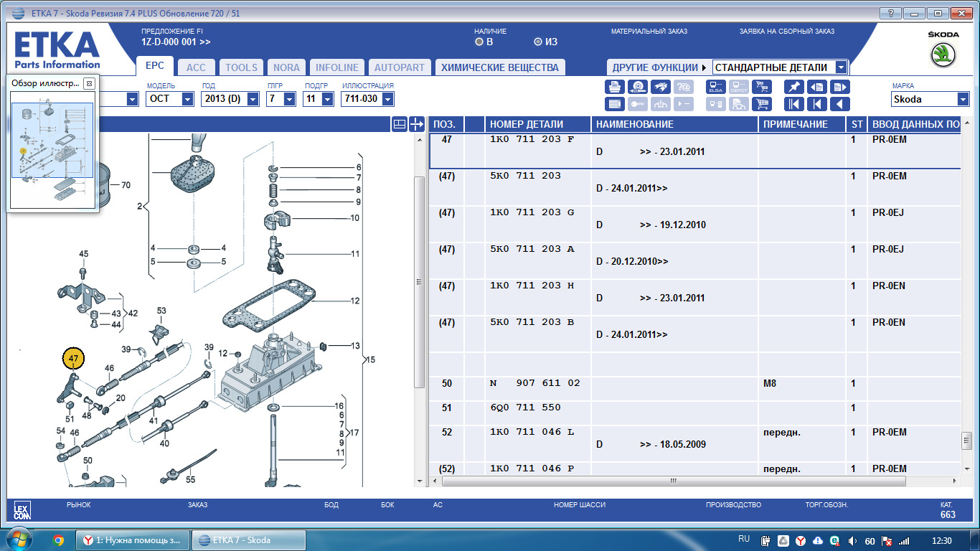Screen dimensions: 980x551
Task: Switch to the TOOLS tab
Action: click(241, 67)
